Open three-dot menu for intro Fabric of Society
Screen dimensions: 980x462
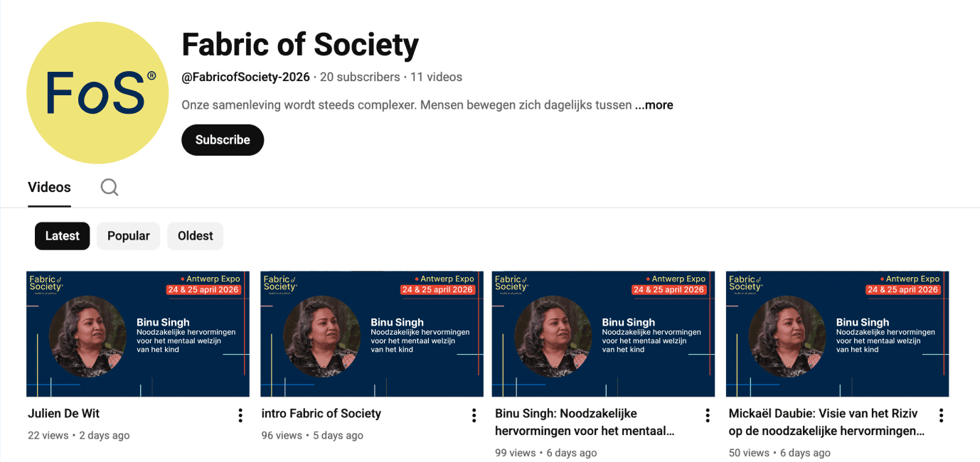point(474,415)
